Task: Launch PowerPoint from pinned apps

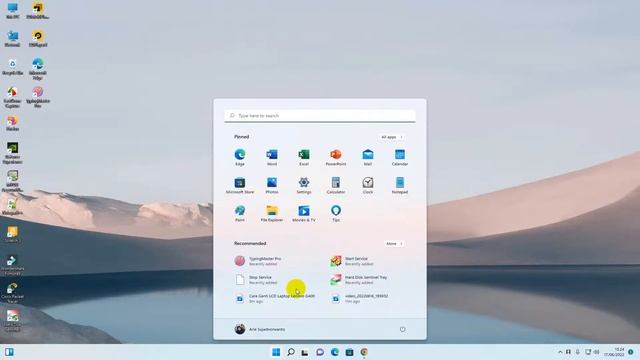Action: click(x=336, y=157)
